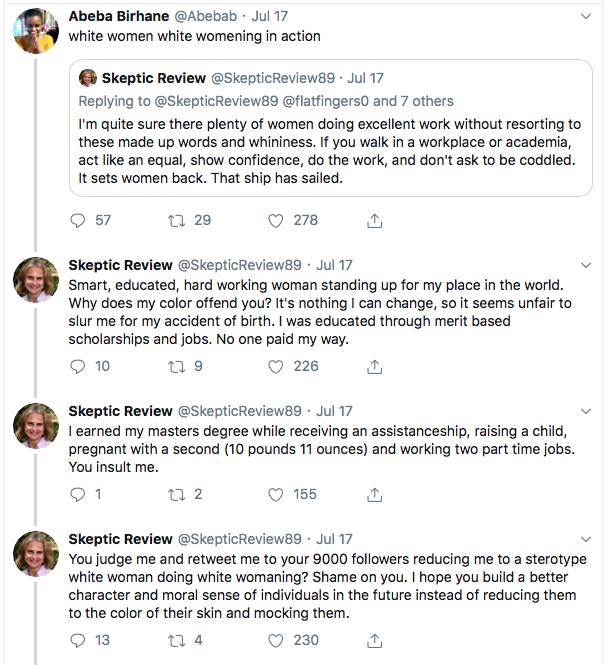Share the "Smart, educated" tweet
This screenshot has width=605, height=665.
375,367
